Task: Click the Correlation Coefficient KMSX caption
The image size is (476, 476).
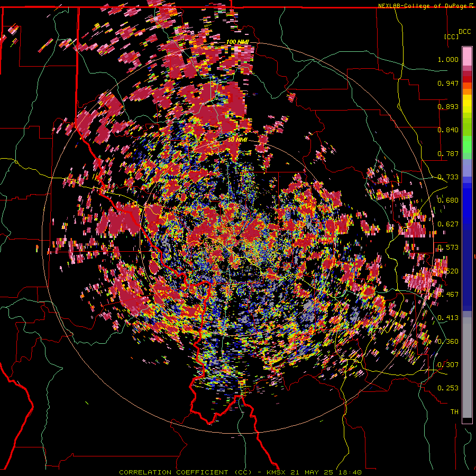Action: 240,472
